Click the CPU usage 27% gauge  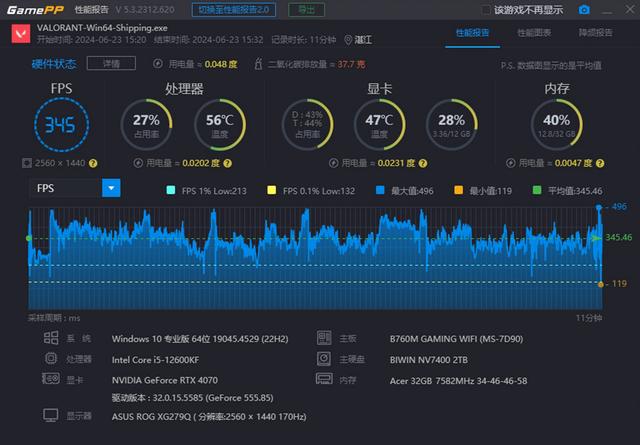click(146, 125)
